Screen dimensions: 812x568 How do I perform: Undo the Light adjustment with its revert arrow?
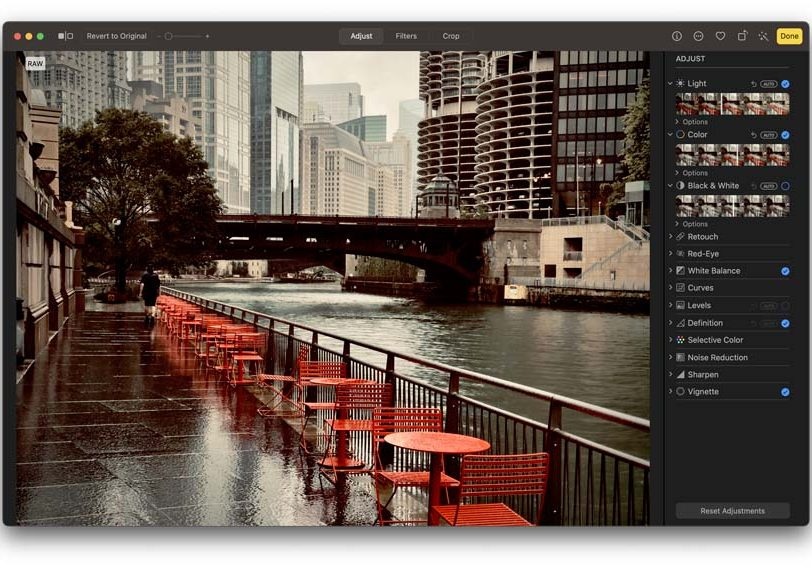click(x=754, y=84)
